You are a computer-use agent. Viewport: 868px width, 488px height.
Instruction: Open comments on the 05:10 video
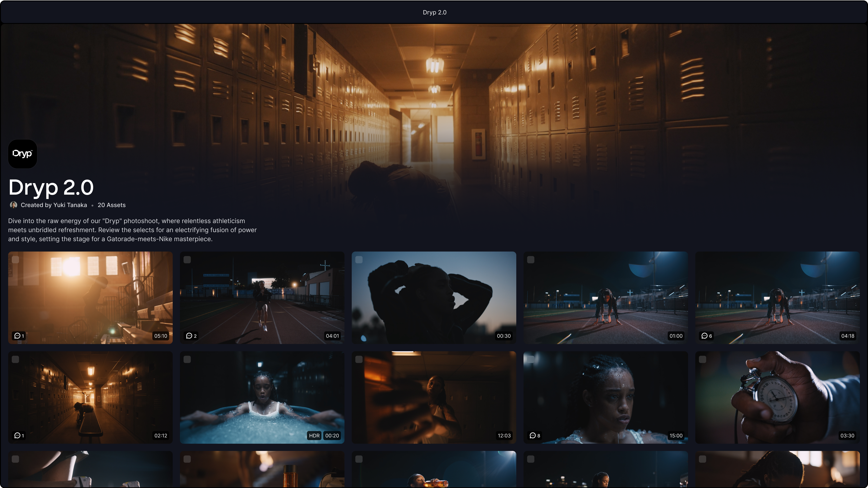(x=19, y=336)
